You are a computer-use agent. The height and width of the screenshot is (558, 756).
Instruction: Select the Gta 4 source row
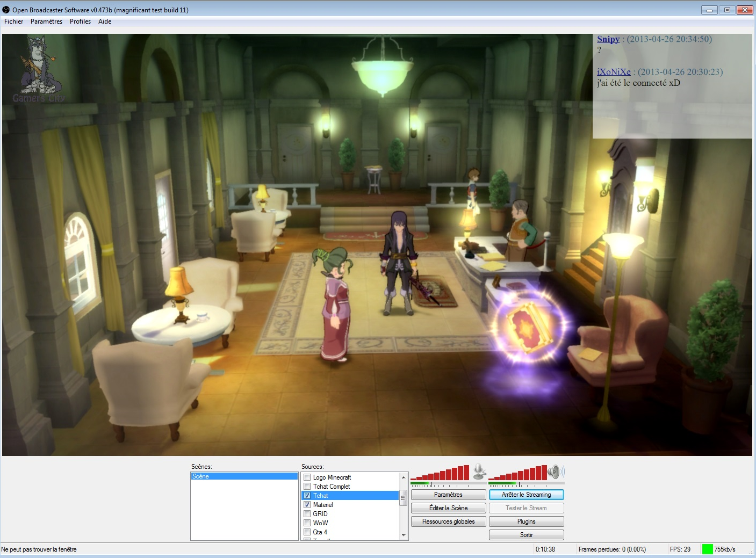coord(351,532)
